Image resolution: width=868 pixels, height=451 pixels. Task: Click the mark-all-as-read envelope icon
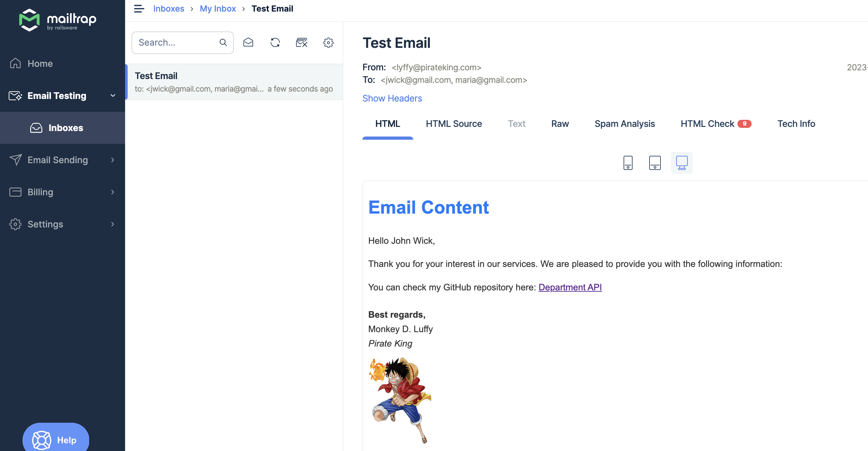click(248, 42)
